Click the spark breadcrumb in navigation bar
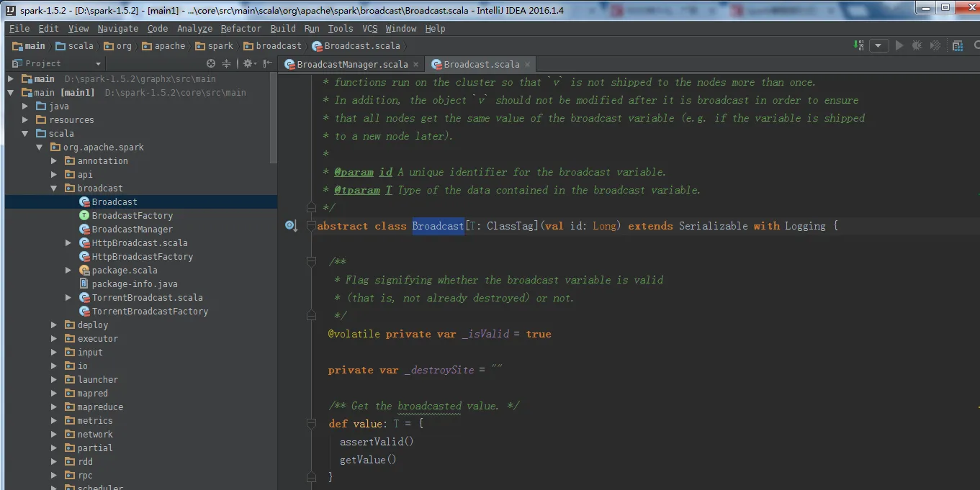 pyautogui.click(x=220, y=46)
